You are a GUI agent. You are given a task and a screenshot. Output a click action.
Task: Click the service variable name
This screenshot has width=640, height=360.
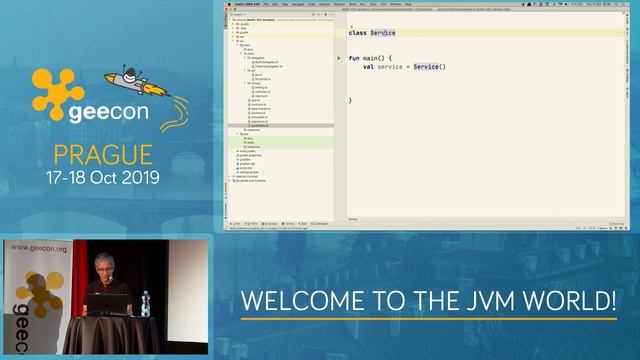click(x=390, y=67)
